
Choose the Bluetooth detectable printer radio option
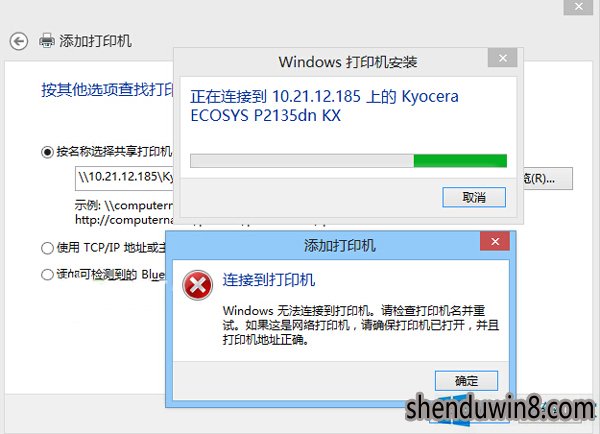pyautogui.click(x=47, y=274)
